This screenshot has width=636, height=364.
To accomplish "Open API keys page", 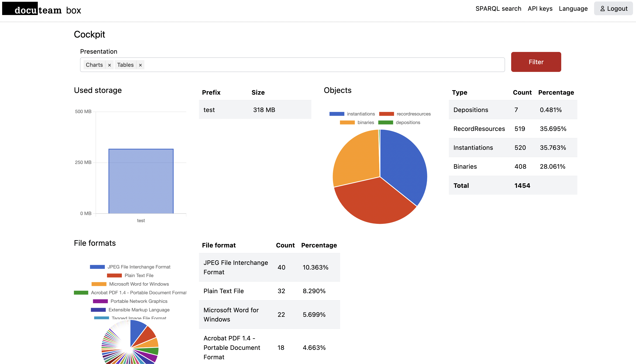I will tap(540, 9).
